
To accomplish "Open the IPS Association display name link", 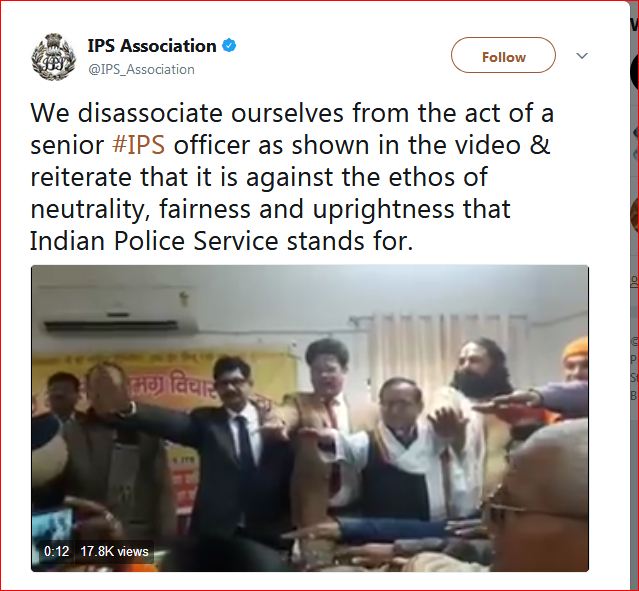I will click(x=152, y=46).
